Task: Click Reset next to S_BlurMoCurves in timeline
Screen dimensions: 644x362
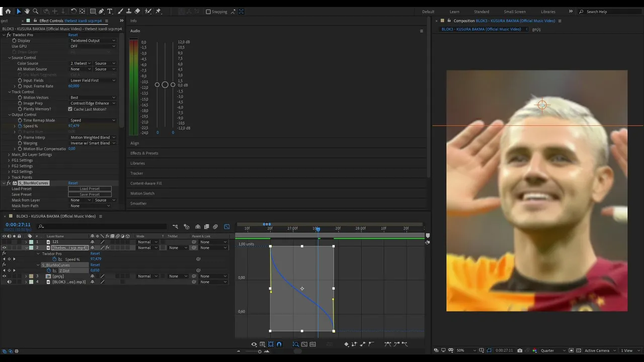Action: click(x=95, y=265)
